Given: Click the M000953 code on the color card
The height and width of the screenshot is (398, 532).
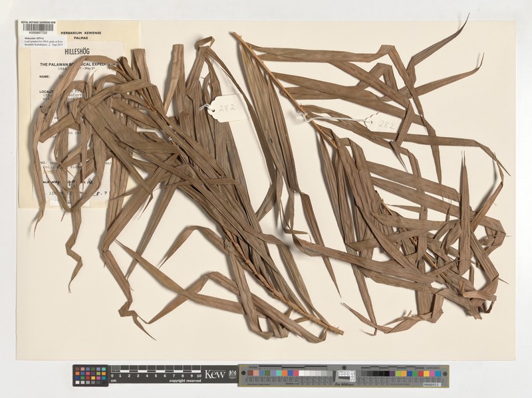Looking at the screenshot, I should (432, 385).
